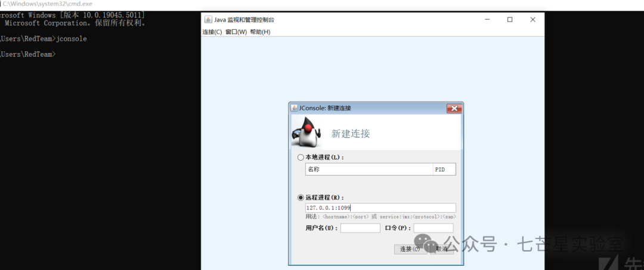644x270 pixels.
Task: Minimize the Java 监视和管理控制台 window
Action: pyautogui.click(x=487, y=19)
